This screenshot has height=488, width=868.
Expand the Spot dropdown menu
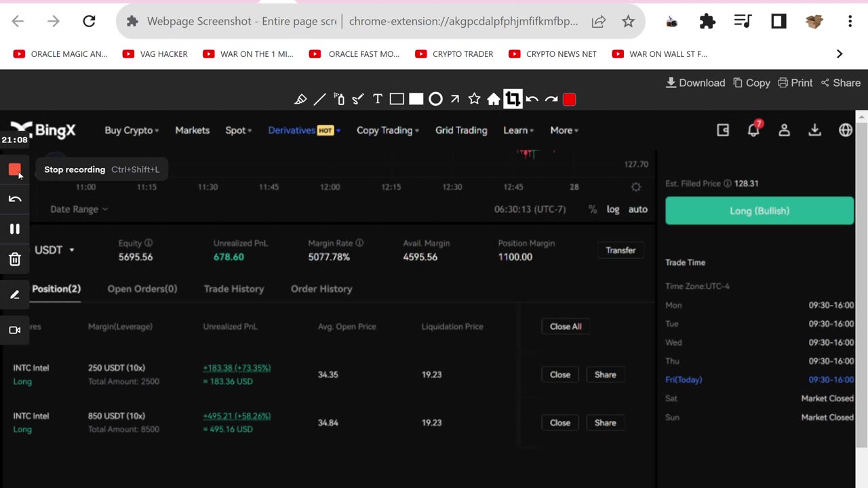tap(239, 130)
